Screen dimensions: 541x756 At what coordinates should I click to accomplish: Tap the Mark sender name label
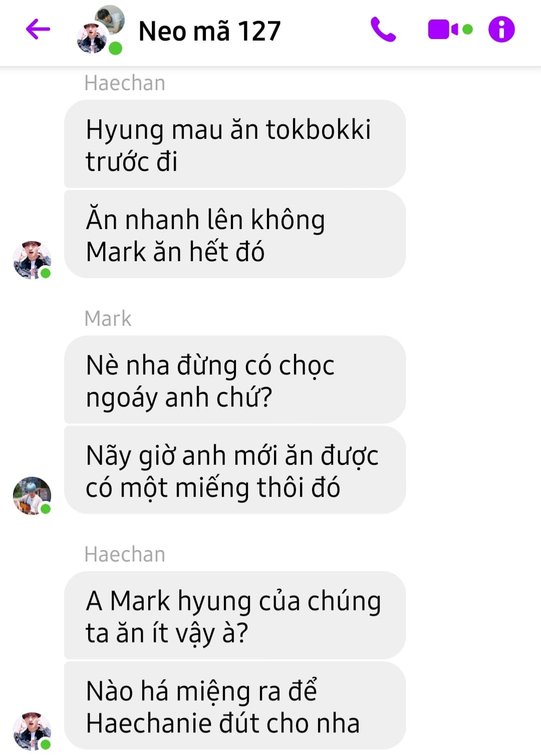pyautogui.click(x=108, y=318)
